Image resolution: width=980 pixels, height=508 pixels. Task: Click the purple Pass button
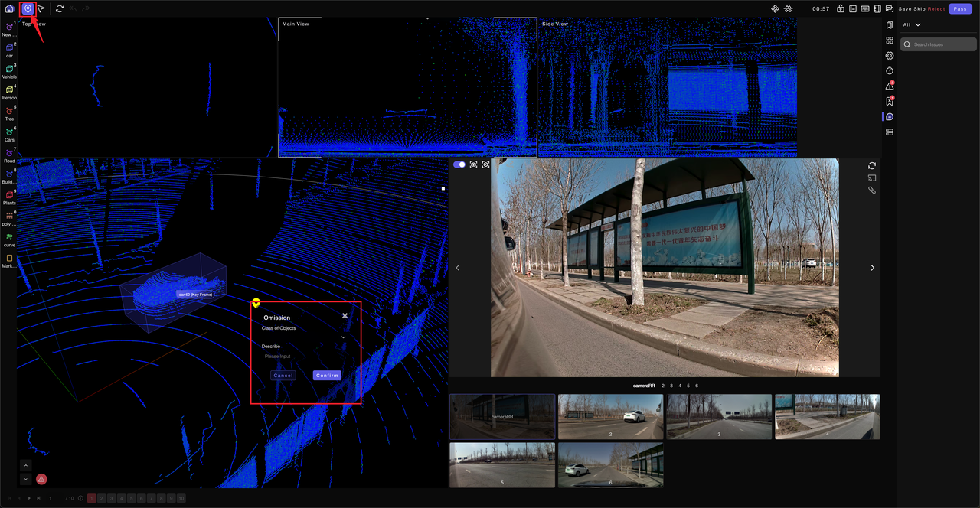tap(959, 8)
